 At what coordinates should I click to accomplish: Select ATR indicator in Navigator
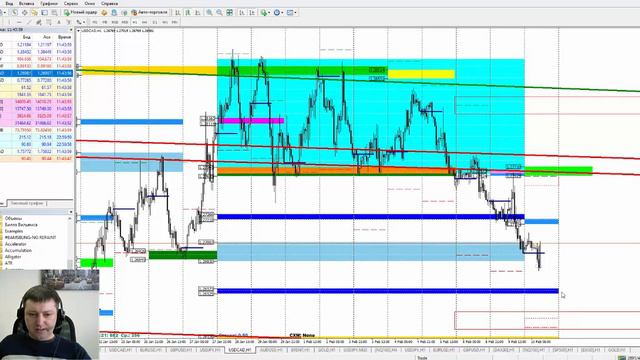(x=9, y=263)
